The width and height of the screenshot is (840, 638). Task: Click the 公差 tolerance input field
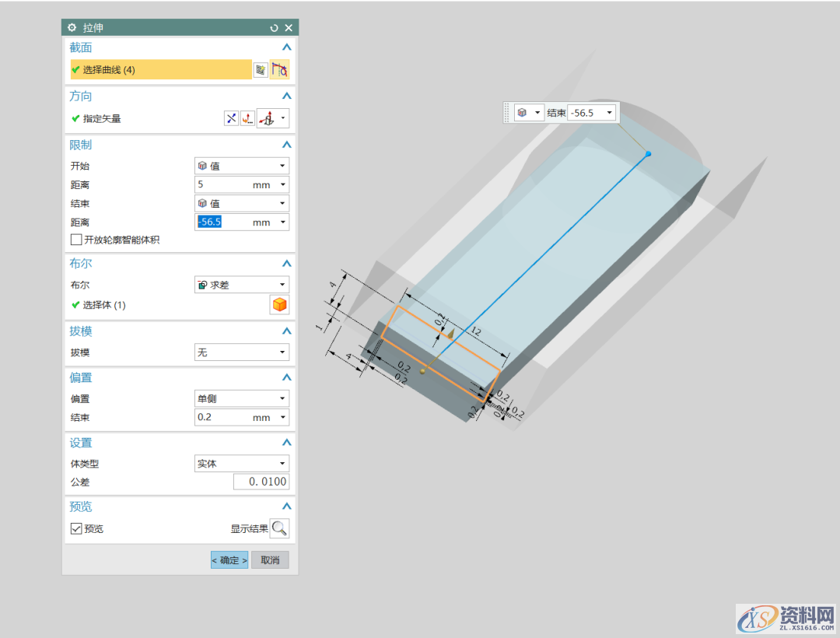(x=261, y=482)
